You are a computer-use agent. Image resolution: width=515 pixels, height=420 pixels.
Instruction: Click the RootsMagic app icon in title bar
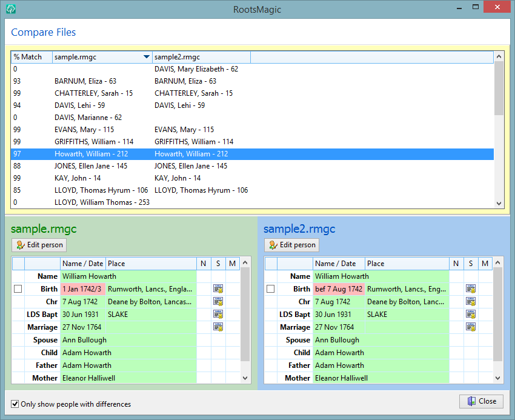[x=11, y=9]
